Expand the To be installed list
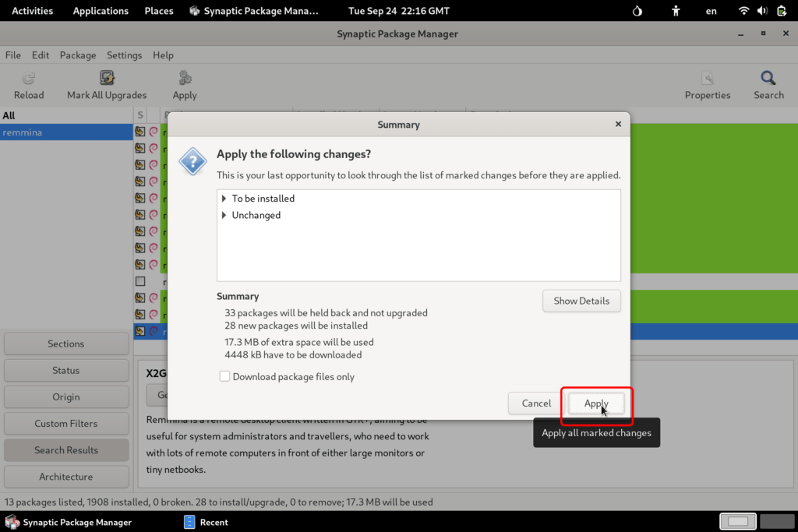Viewport: 798px width, 532px height. [224, 199]
